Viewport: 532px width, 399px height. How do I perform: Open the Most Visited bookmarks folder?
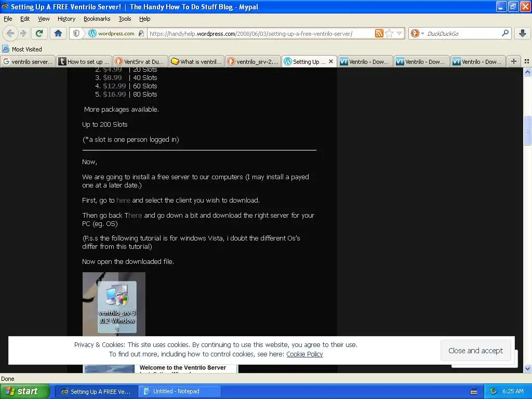click(22, 49)
